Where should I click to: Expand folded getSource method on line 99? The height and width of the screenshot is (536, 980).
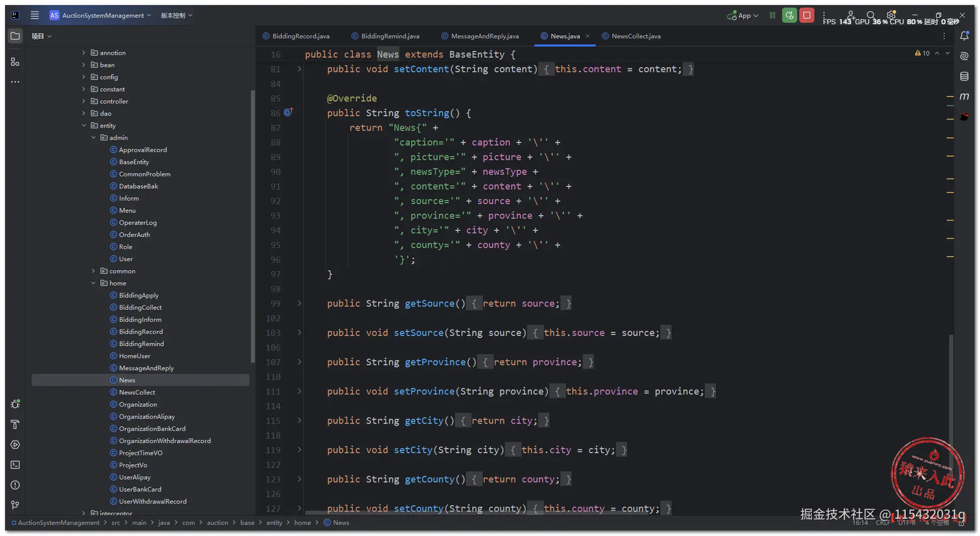pyautogui.click(x=299, y=303)
